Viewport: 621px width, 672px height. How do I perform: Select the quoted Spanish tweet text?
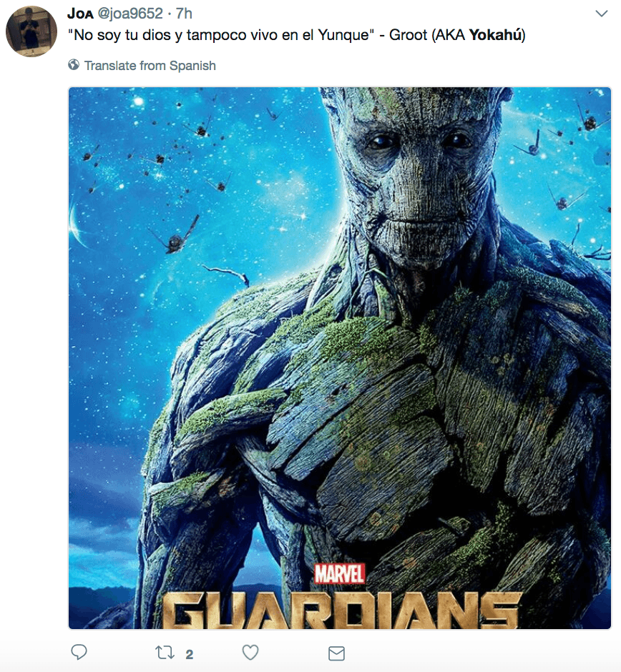tap(221, 35)
